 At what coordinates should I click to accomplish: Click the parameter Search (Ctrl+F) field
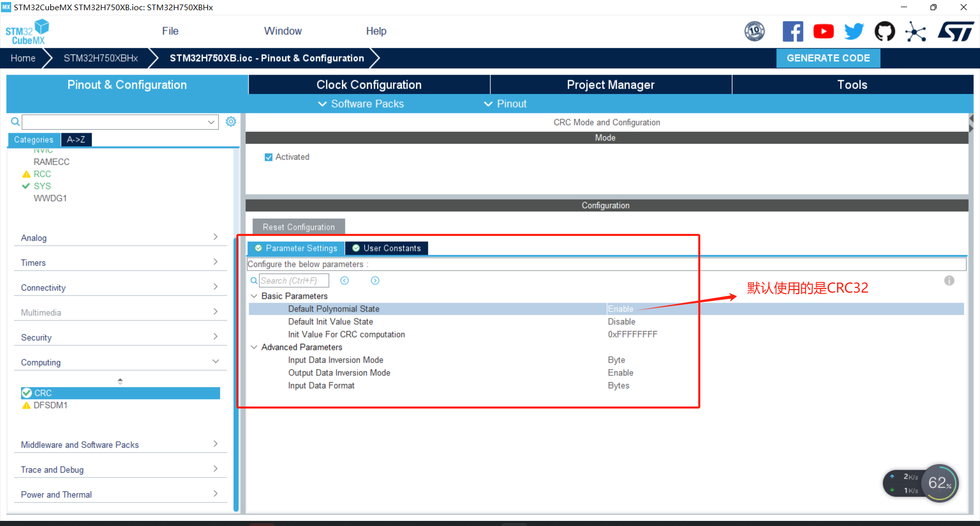coord(294,280)
